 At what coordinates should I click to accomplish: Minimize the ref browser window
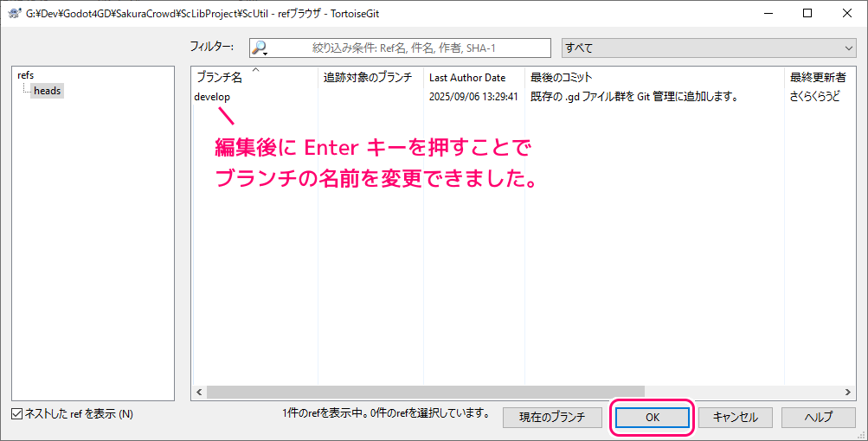click(768, 13)
